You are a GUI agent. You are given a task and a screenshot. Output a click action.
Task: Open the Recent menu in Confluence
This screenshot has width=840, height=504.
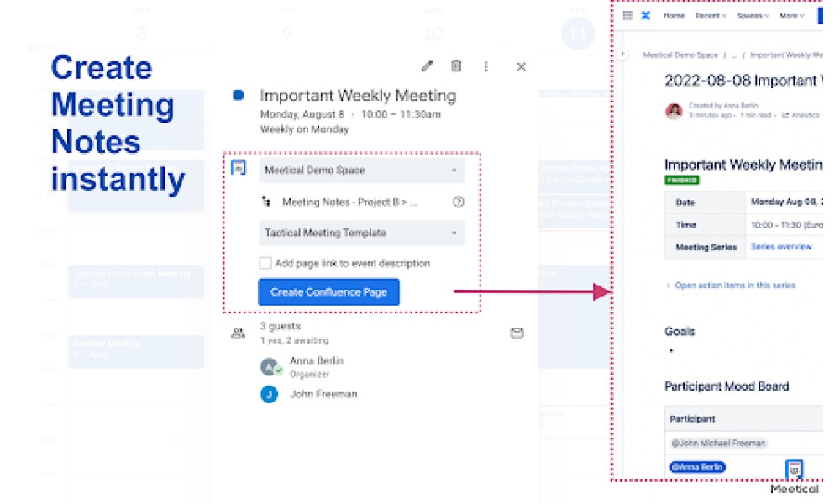(x=711, y=15)
